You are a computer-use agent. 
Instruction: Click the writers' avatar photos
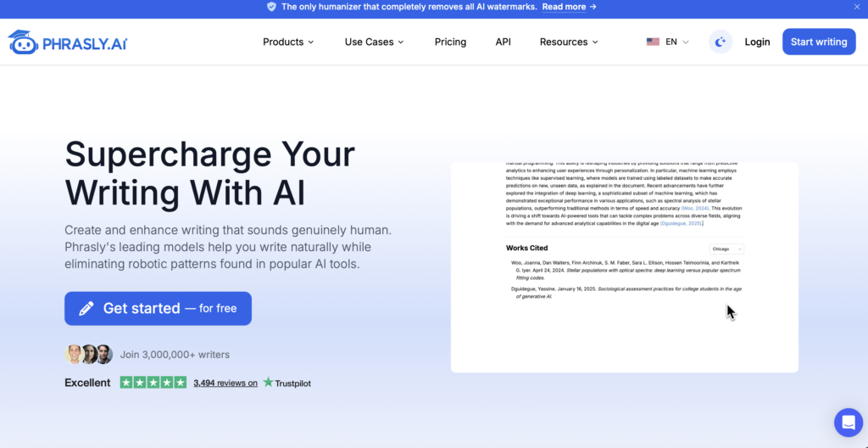pyautogui.click(x=88, y=355)
